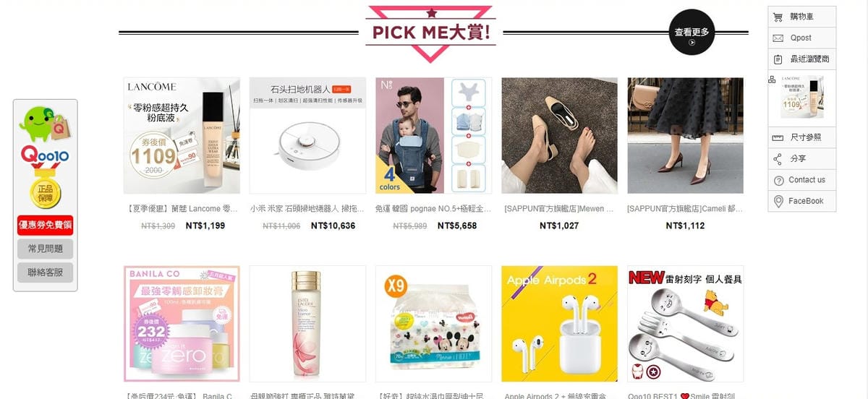Viewport: 868px width, 399px height.
Task: Click the red free coupon button
Action: tap(45, 225)
